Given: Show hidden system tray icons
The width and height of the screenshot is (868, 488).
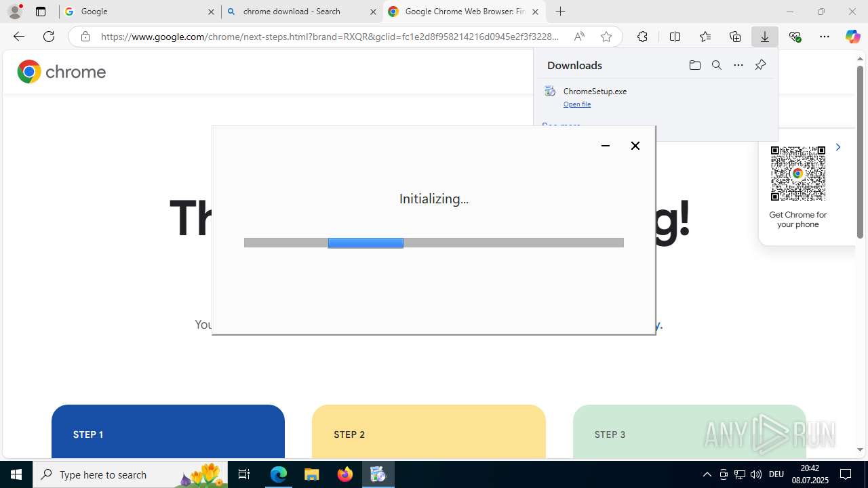Looking at the screenshot, I should pos(707,474).
